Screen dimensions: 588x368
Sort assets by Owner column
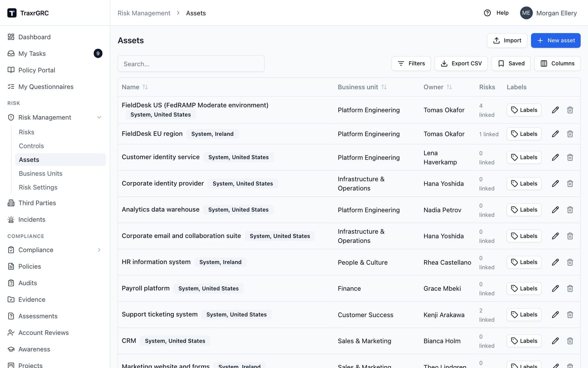click(x=438, y=87)
